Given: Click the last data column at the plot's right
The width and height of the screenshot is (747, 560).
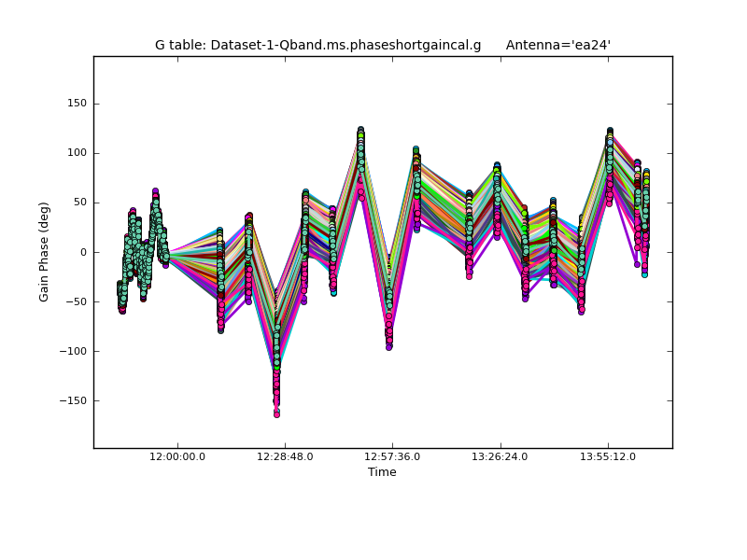Looking at the screenshot, I should pos(644,224).
